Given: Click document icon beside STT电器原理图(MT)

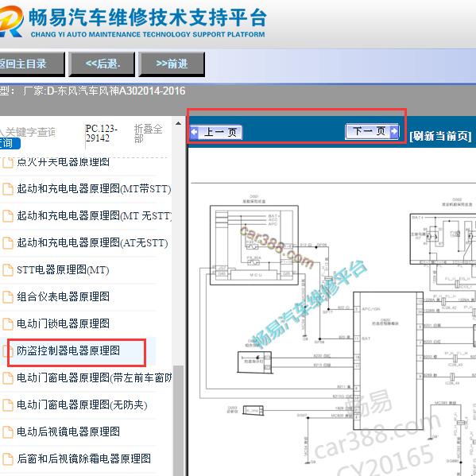Looking at the screenshot, I should click(8, 270).
